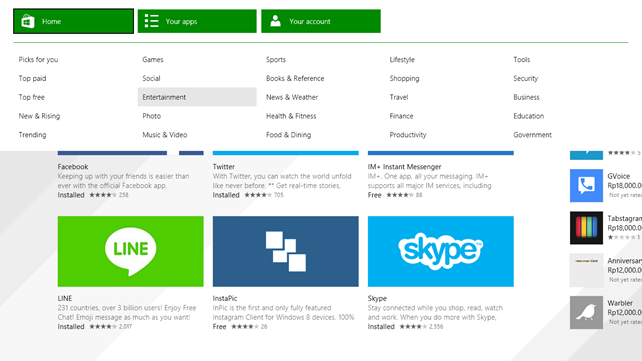Screen dimensions: 642x361
Task: Open the Warbler bird icon
Action: pyautogui.click(x=586, y=312)
